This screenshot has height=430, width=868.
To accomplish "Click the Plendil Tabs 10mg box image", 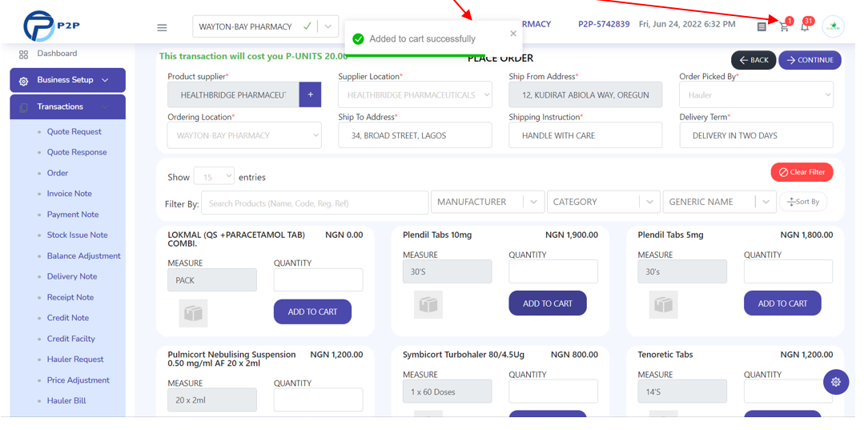I will click(428, 304).
